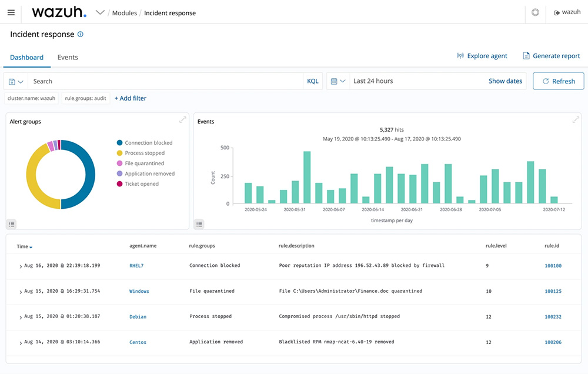Click the cluster health status indicator icon

point(535,12)
